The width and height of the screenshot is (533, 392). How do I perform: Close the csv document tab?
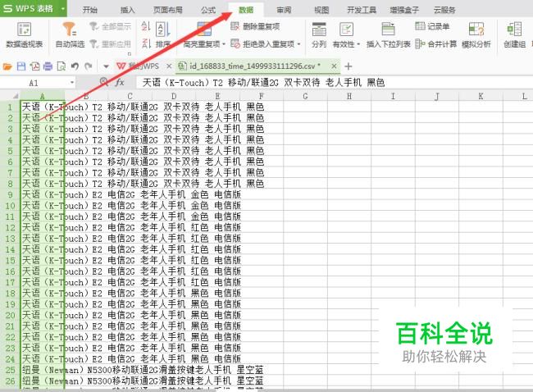tap(334, 66)
